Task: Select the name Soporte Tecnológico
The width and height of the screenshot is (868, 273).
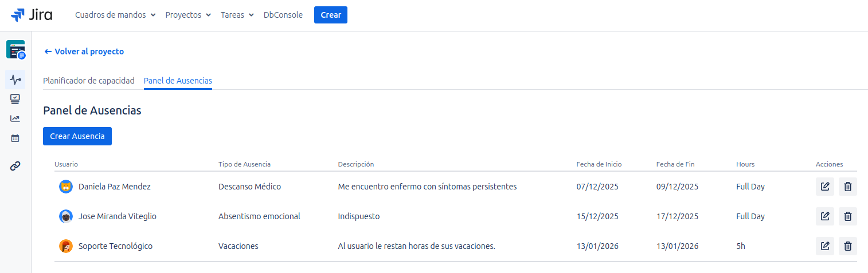Action: click(x=116, y=246)
